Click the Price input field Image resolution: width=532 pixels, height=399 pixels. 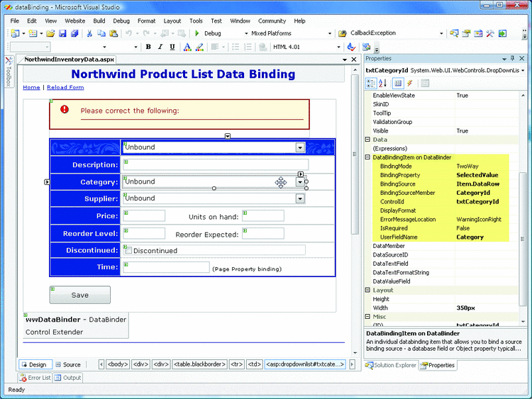coord(144,215)
